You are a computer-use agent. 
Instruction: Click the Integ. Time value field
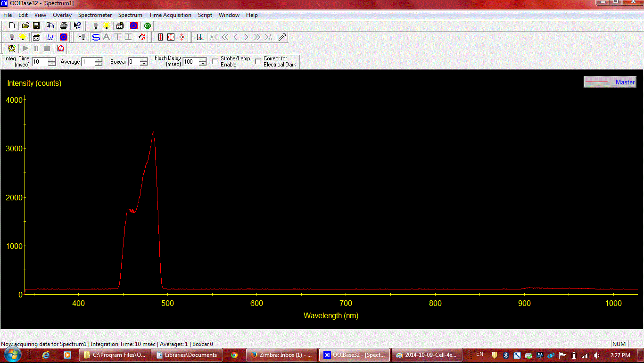40,62
